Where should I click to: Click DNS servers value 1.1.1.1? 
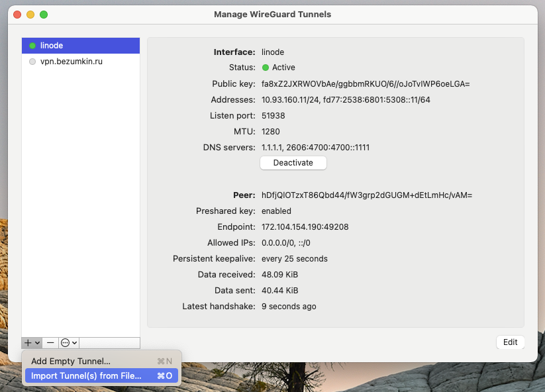point(272,148)
